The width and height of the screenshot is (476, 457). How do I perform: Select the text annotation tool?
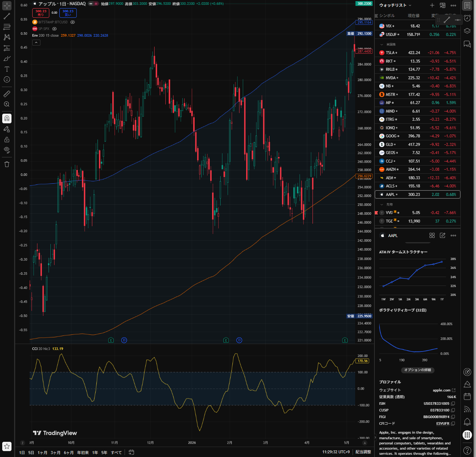[7, 69]
